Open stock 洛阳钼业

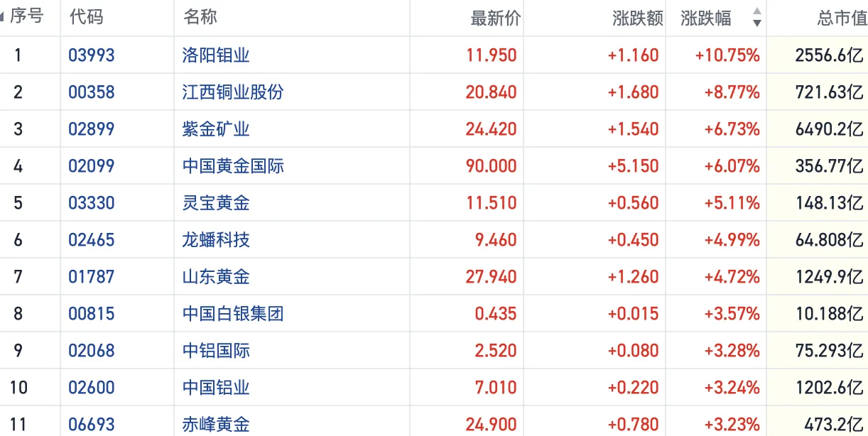pyautogui.click(x=216, y=55)
